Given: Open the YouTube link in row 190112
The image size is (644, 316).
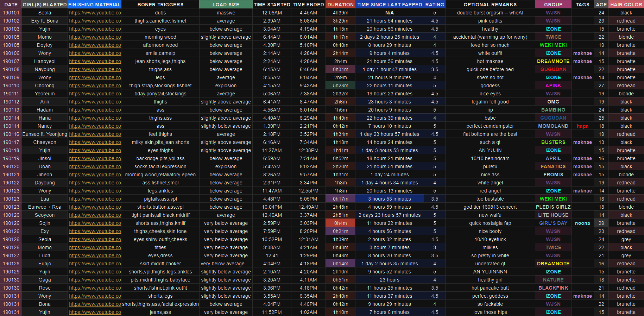Looking at the screenshot, I should pyautogui.click(x=95, y=102).
